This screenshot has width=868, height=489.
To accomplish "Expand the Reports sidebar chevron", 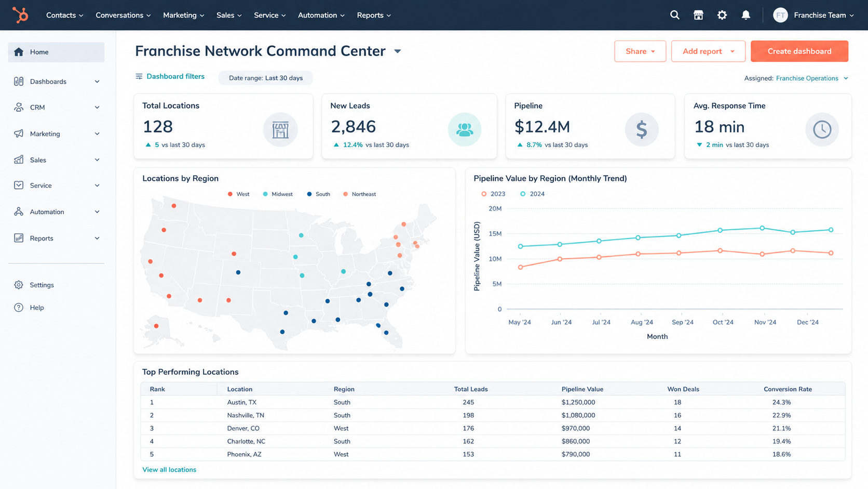I will coord(97,239).
